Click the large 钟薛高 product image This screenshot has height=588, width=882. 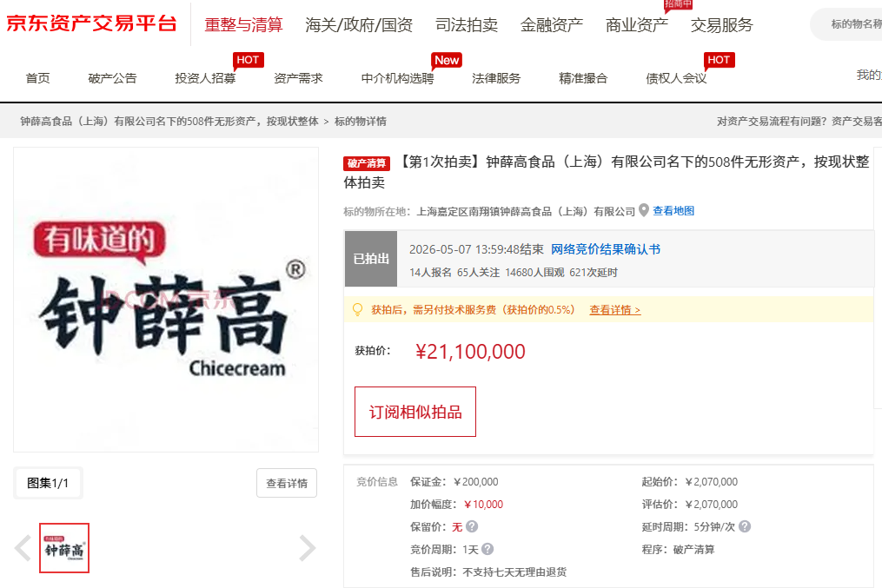click(166, 300)
